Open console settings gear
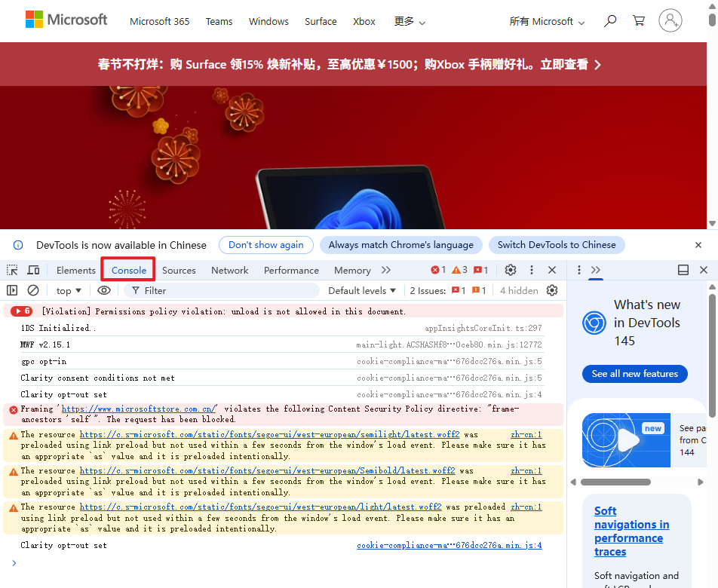Screen dimensions: 718x588 [552, 290]
